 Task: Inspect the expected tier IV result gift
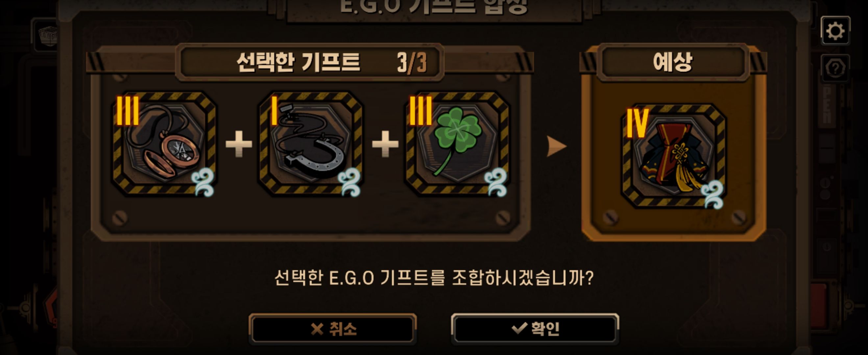[x=674, y=156]
